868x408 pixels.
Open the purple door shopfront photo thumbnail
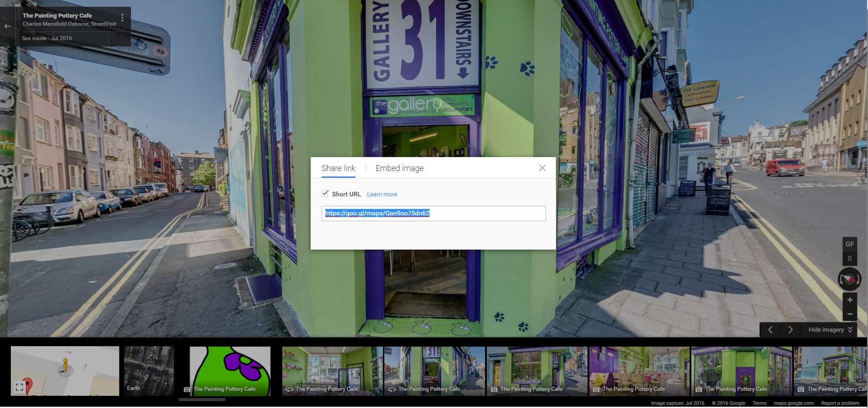[x=742, y=371]
